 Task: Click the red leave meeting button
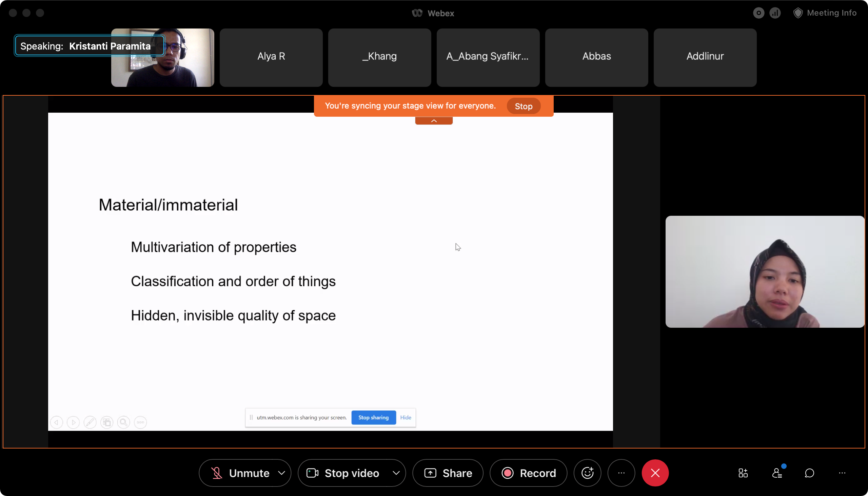pyautogui.click(x=655, y=473)
